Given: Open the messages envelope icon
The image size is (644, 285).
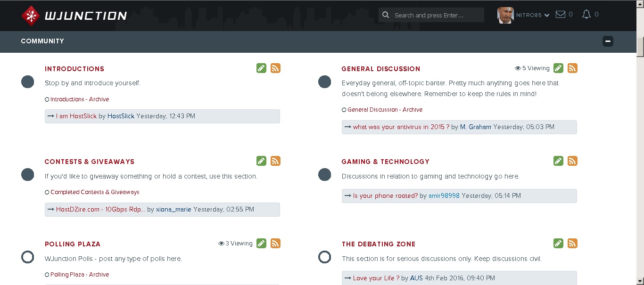Looking at the screenshot, I should 561,15.
